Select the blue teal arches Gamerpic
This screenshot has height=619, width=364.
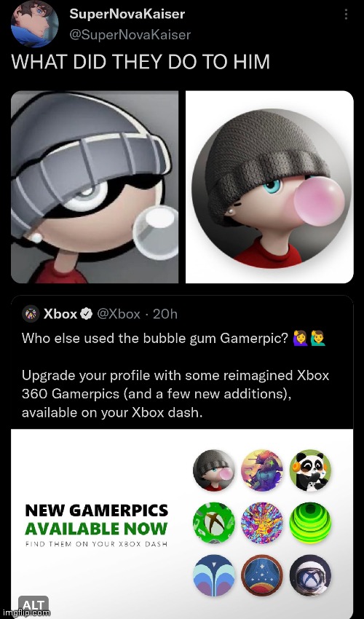click(213, 575)
